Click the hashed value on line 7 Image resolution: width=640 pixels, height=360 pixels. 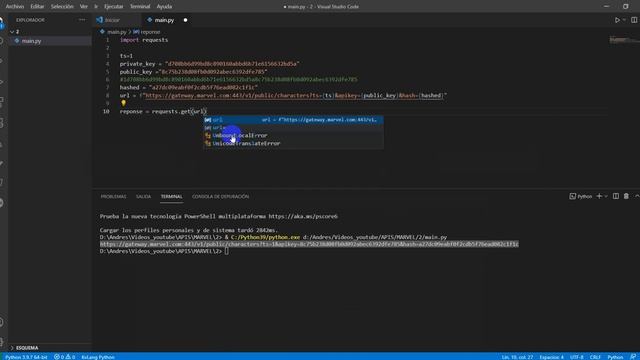pyautogui.click(x=203, y=87)
